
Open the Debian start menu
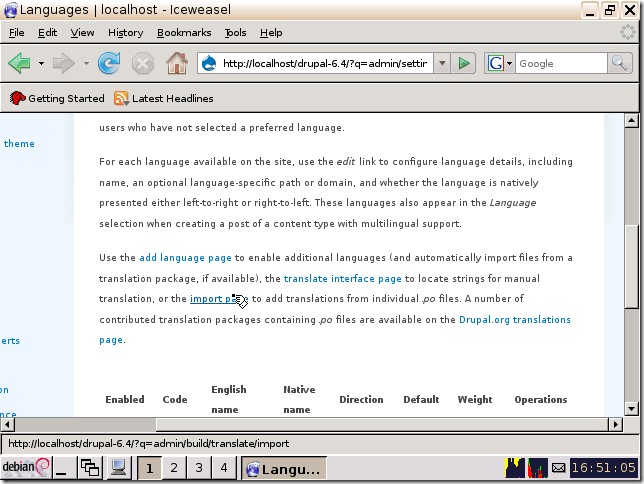click(25, 468)
